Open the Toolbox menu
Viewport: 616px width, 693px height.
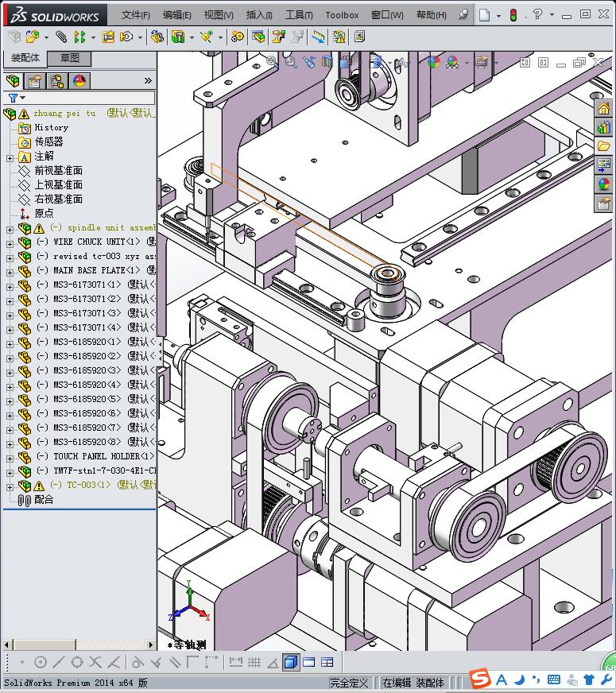click(342, 15)
